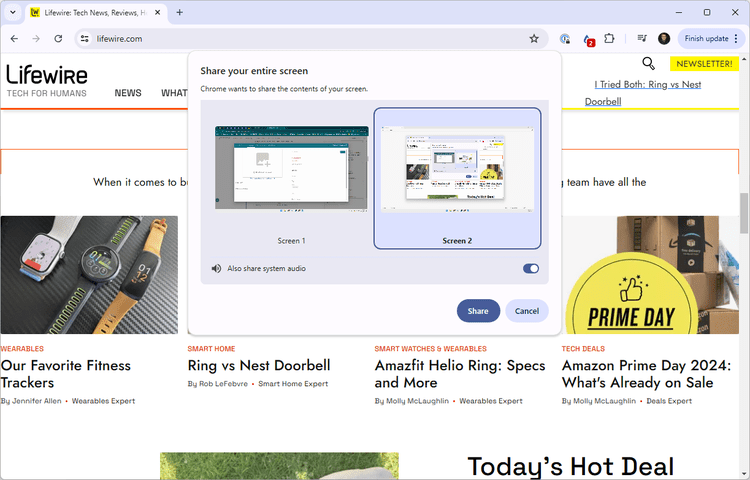Click the browser Forward arrow

[x=36, y=39]
